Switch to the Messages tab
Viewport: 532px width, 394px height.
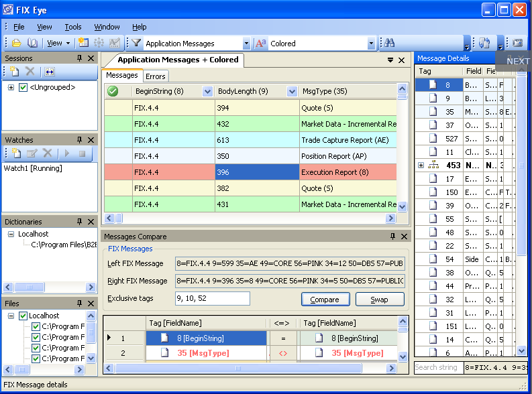pos(122,75)
